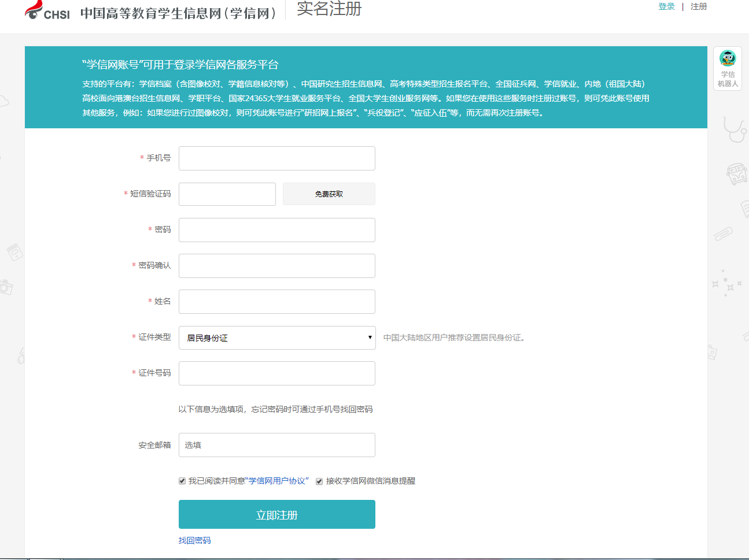Submit form with 立即注册 button
Image resolution: width=749 pixels, height=560 pixels.
tap(277, 514)
